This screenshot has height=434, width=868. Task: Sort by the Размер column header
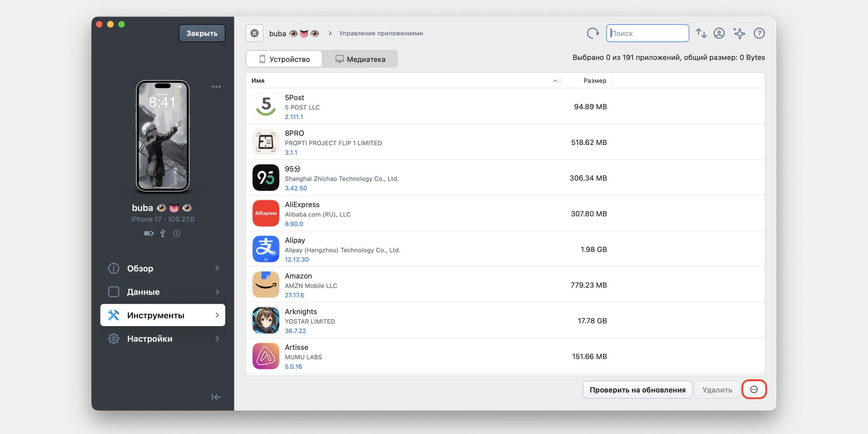(586, 81)
